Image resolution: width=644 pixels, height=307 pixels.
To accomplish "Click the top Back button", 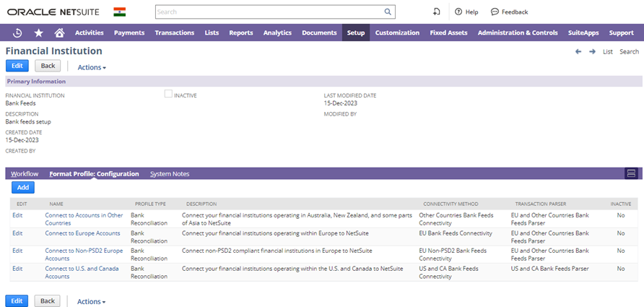I will coord(48,66).
